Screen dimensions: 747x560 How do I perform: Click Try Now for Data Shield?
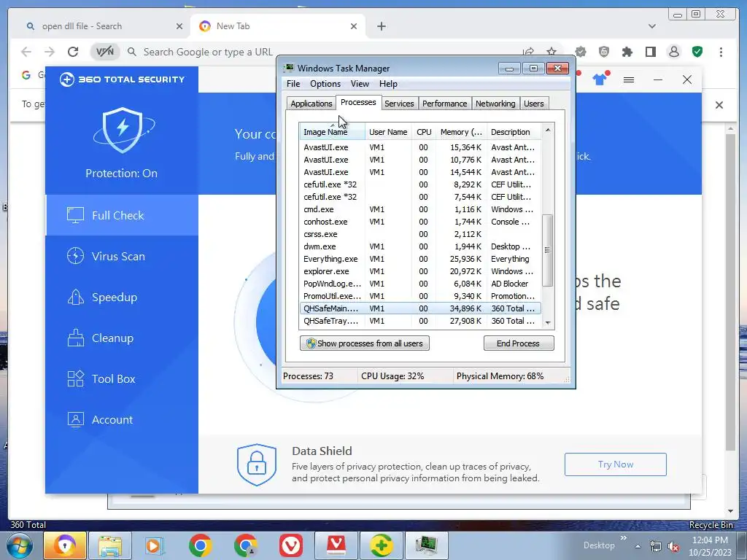pyautogui.click(x=616, y=464)
